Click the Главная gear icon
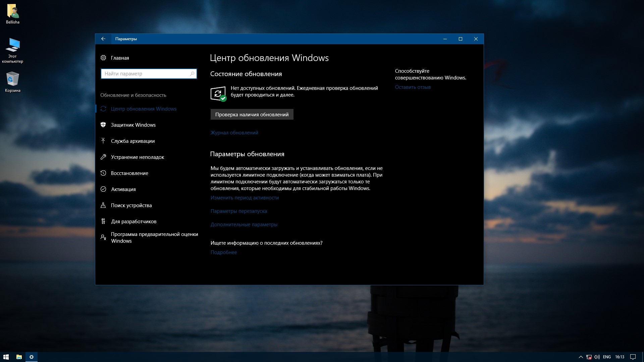Viewport: 644px width, 362px height. pyautogui.click(x=103, y=58)
